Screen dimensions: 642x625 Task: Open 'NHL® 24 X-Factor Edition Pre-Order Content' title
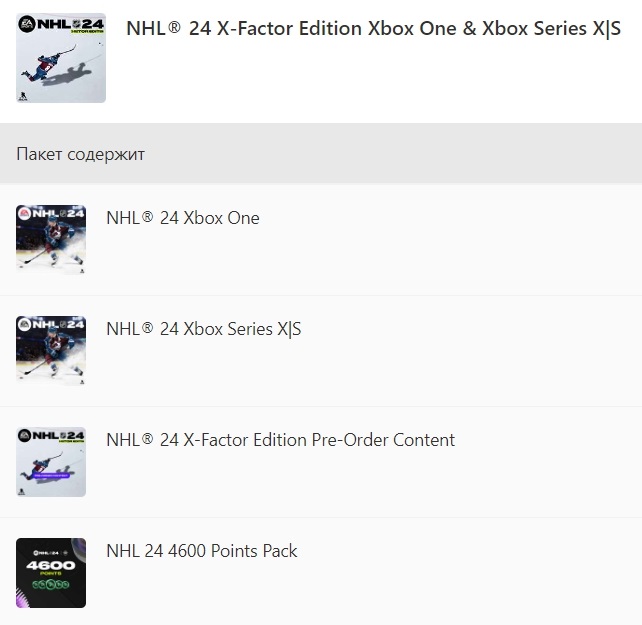tap(280, 440)
